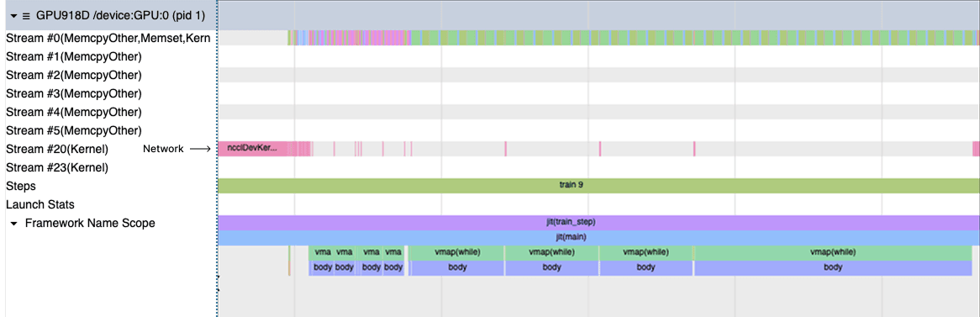Select the widest body block
The height and width of the screenshot is (317, 980).
pos(833,267)
